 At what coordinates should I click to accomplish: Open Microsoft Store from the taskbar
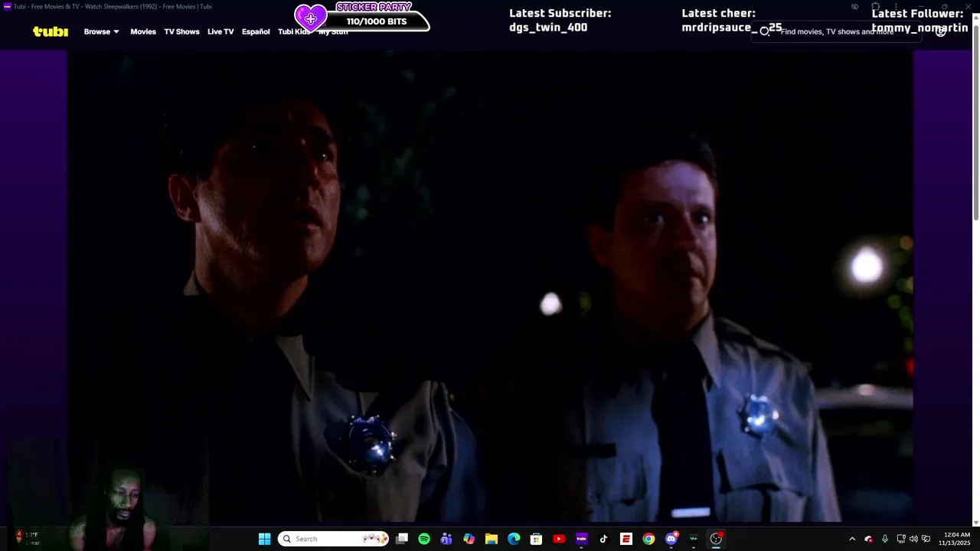(x=536, y=539)
